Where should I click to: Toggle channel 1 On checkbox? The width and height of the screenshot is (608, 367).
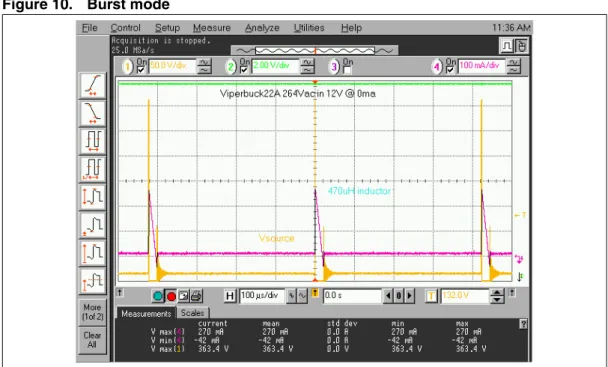141,70
